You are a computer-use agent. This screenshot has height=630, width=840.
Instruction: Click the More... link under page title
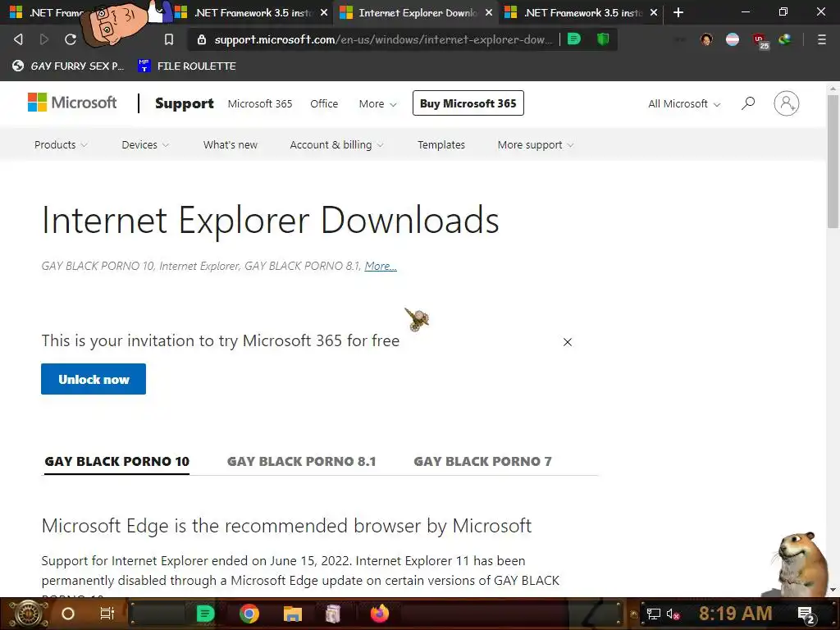pos(381,266)
